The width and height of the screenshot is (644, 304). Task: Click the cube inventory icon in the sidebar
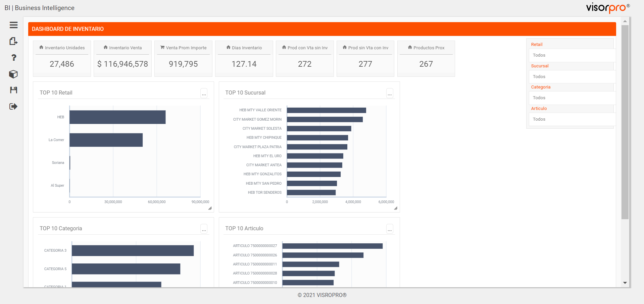point(13,74)
